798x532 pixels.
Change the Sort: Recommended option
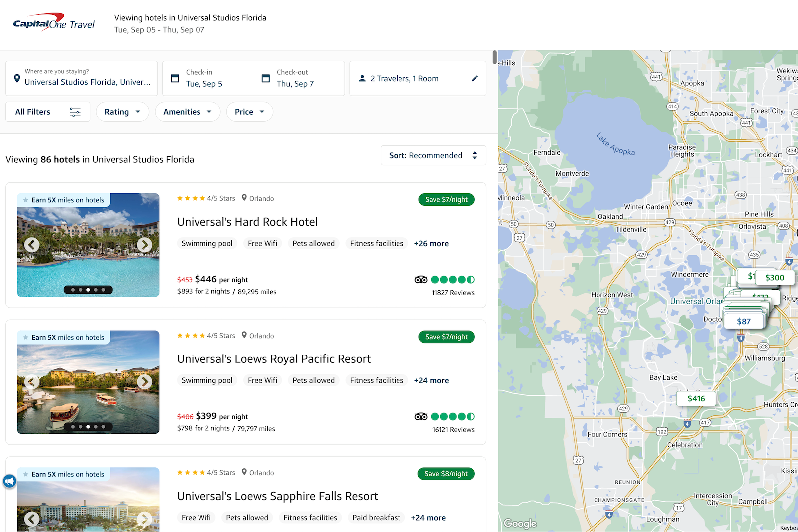433,155
